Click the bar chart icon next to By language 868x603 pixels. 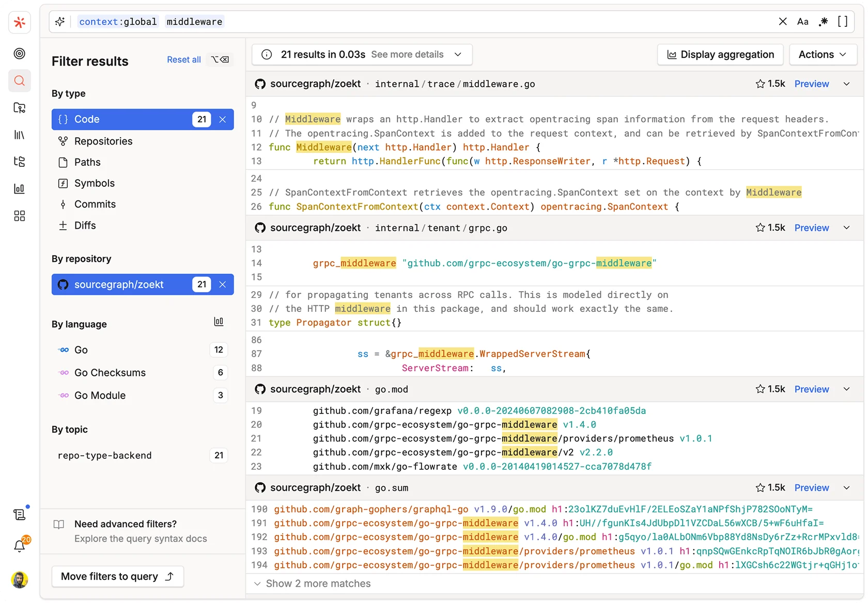pyautogui.click(x=219, y=321)
